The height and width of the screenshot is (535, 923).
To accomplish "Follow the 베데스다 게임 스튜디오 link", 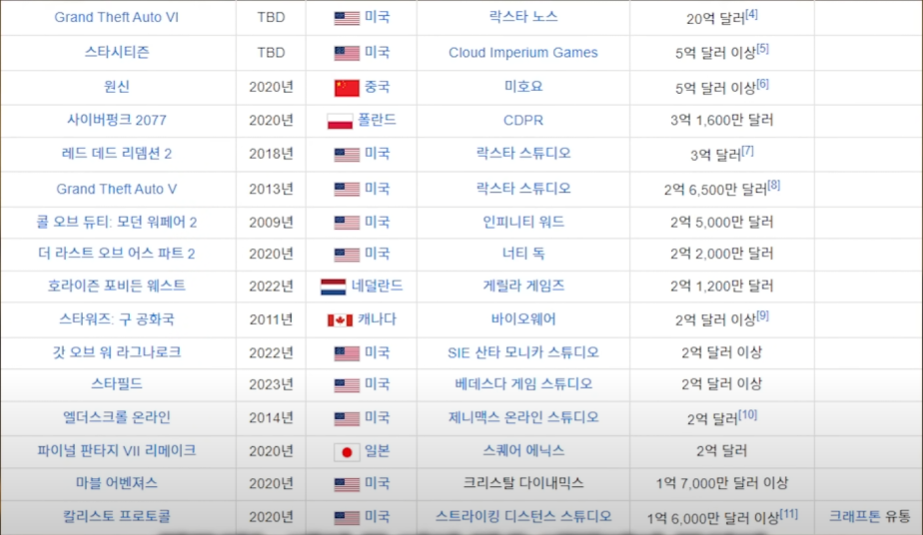I will click(x=523, y=384).
